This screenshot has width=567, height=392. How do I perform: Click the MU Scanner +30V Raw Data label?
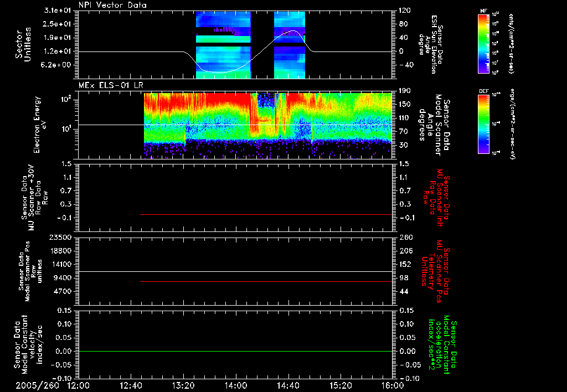(34, 198)
